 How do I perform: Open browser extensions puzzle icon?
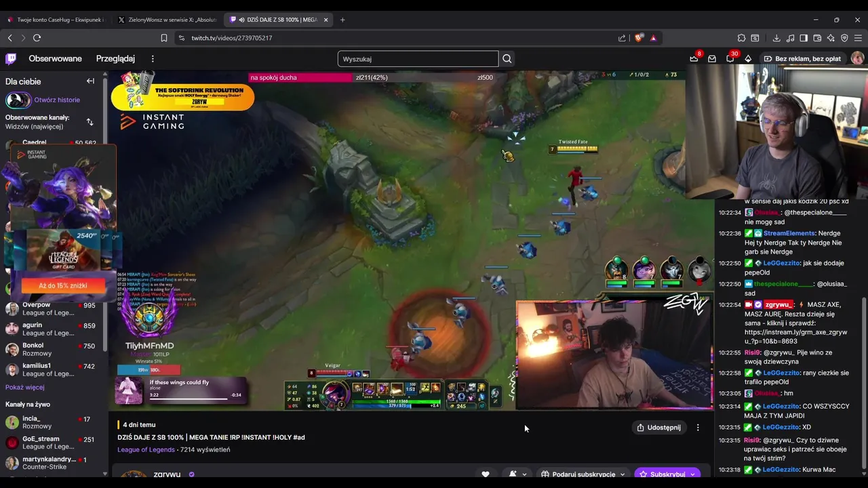(742, 38)
